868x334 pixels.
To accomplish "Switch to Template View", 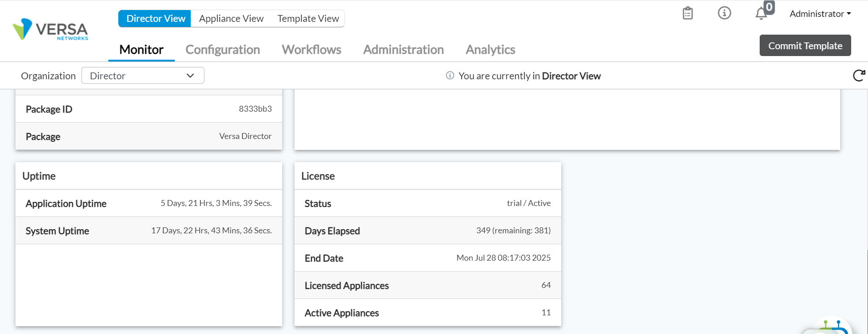I will click(x=308, y=19).
